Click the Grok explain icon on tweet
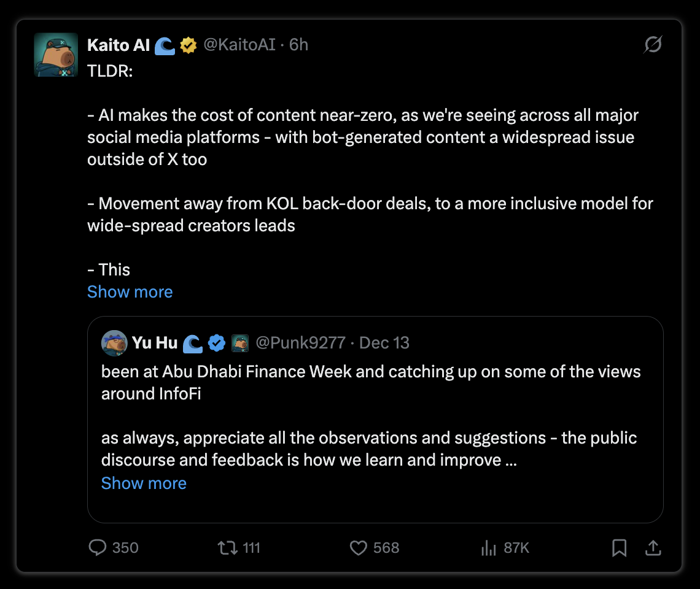Screen dimensions: 700x589 (653, 44)
